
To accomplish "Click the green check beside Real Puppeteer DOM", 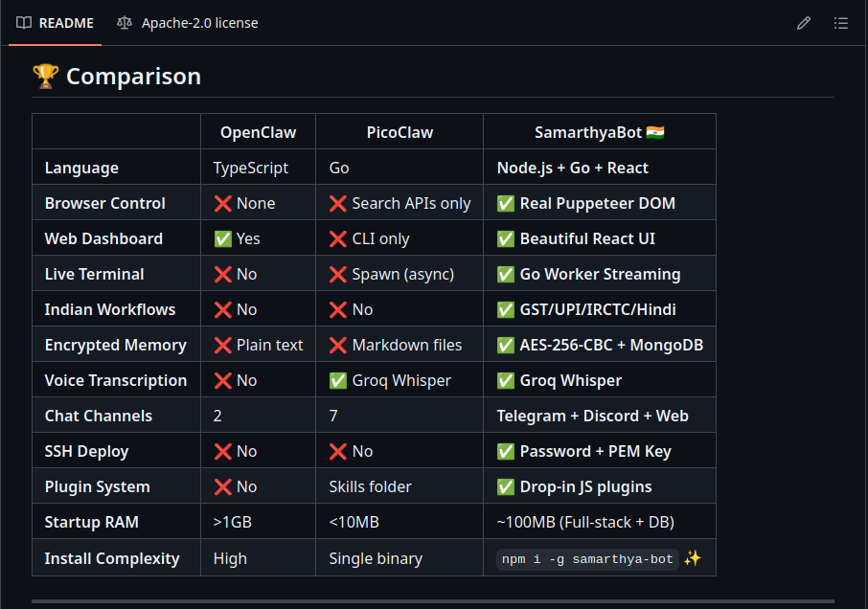I will pyautogui.click(x=505, y=202).
